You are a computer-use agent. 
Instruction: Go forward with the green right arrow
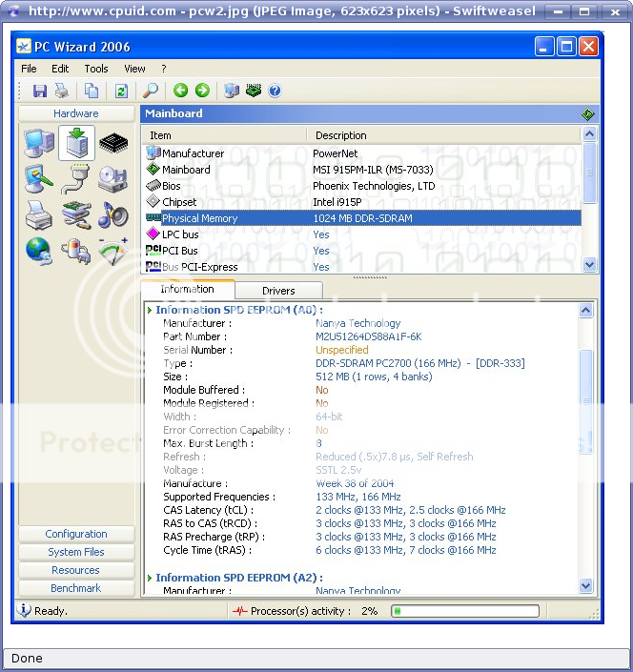tap(202, 91)
